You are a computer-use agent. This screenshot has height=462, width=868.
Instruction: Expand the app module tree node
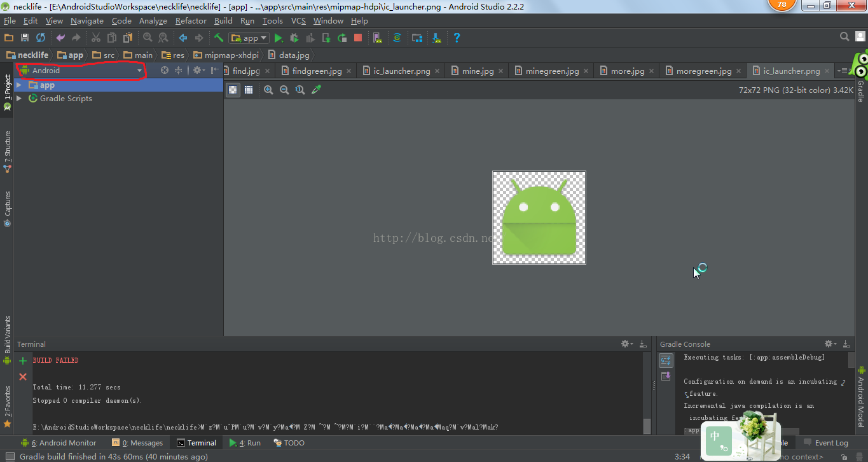pos(19,85)
